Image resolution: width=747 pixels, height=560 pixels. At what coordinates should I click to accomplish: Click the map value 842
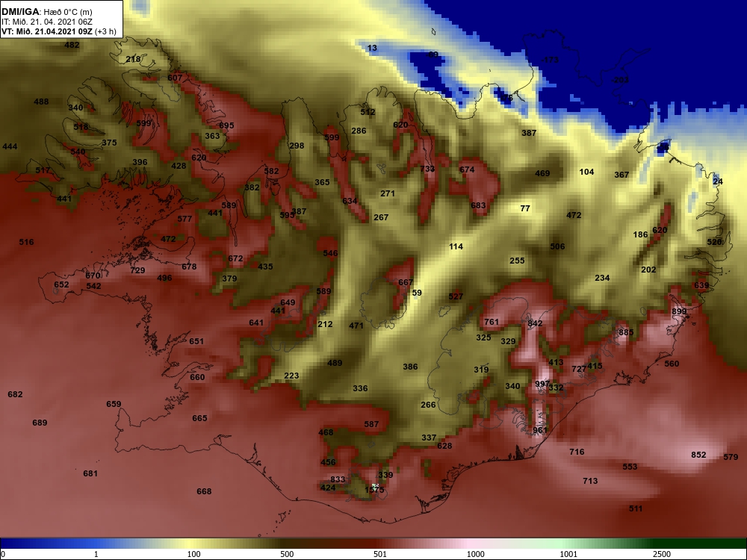pyautogui.click(x=535, y=323)
